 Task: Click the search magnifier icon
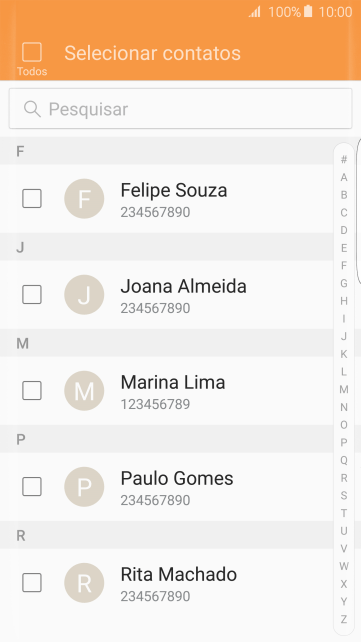(x=32, y=109)
